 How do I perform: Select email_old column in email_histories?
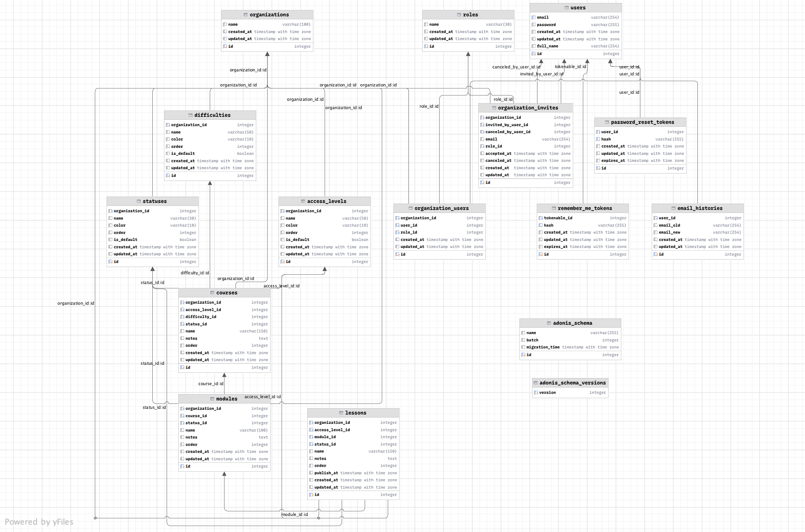(698, 225)
